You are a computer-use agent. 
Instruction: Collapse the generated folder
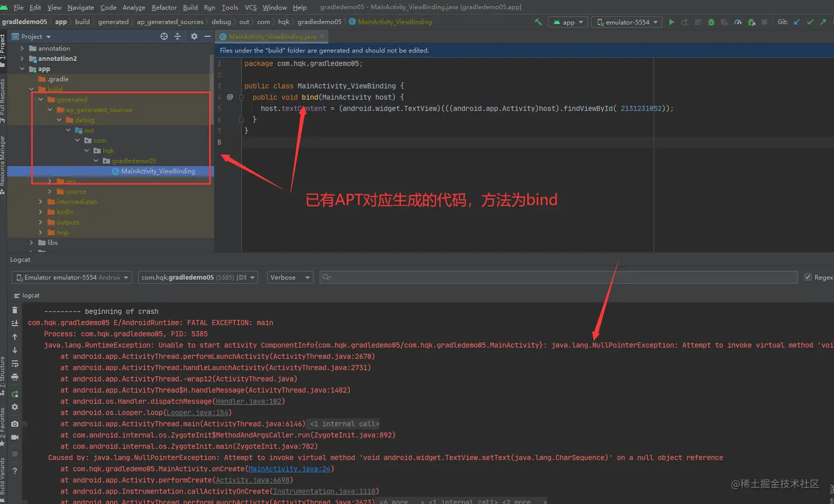point(40,100)
